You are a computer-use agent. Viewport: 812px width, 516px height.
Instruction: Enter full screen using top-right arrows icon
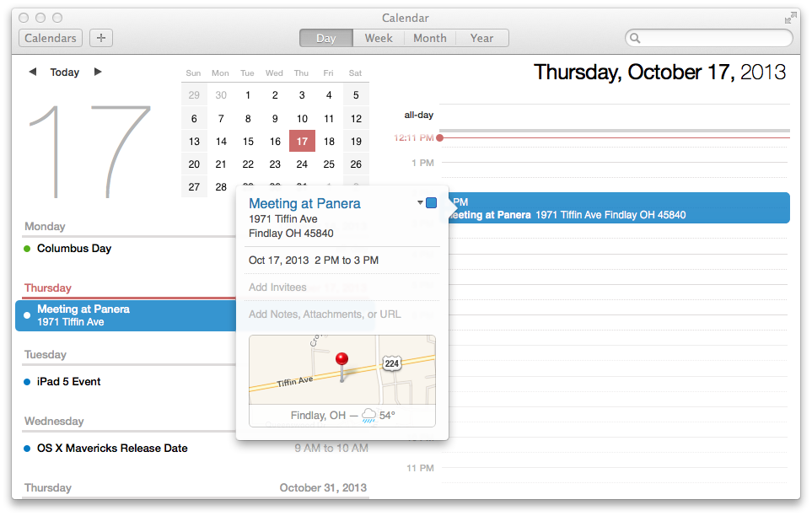790,18
